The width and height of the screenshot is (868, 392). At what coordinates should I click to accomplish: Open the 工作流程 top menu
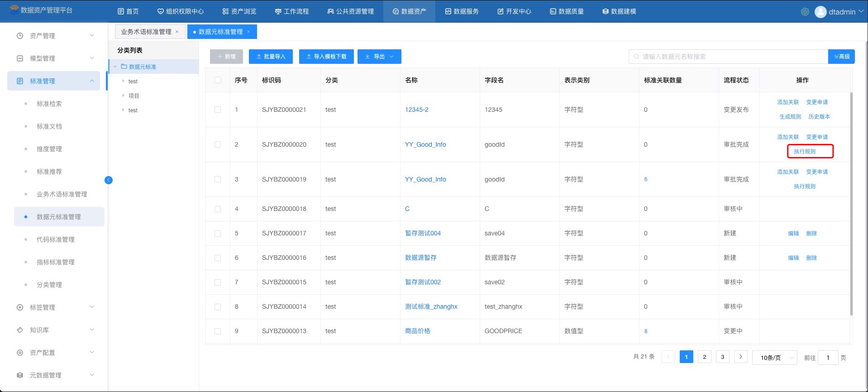[x=292, y=11]
